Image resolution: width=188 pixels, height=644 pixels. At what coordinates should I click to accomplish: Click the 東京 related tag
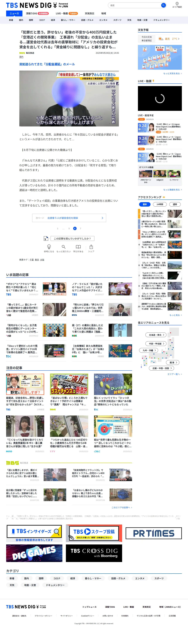[x=37, y=260]
